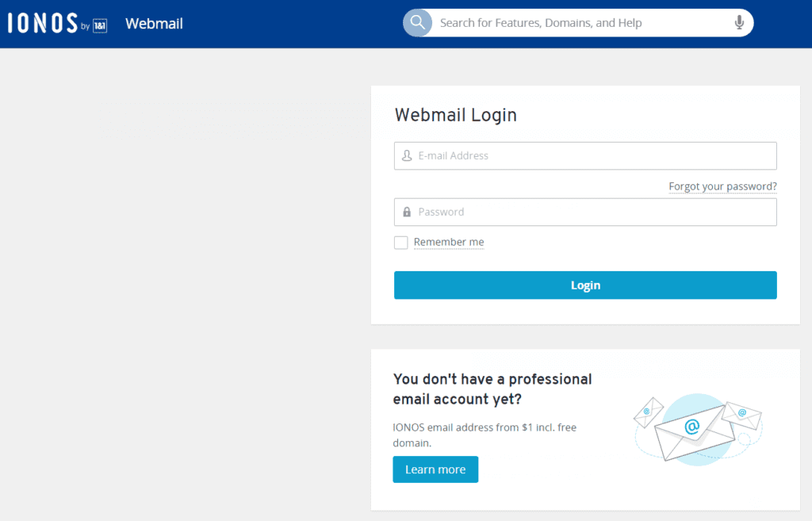812x521 pixels.
Task: Click the user icon in E-mail field
Action: point(407,155)
